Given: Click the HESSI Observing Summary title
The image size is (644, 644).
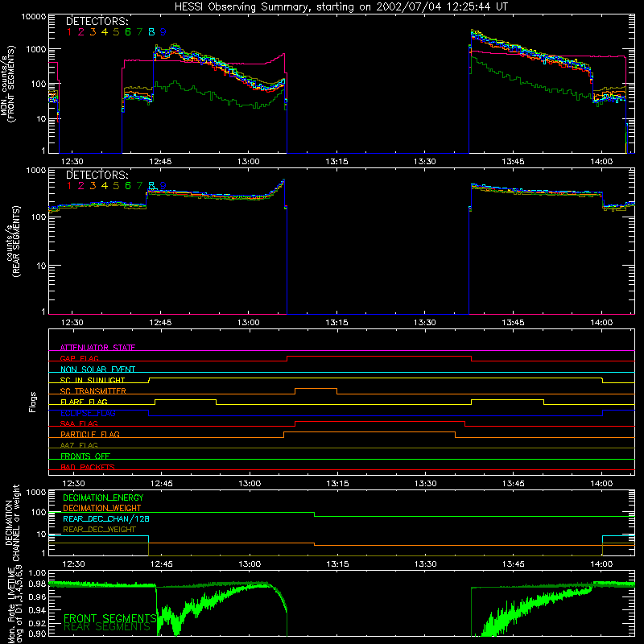Looking at the screenshot, I should tap(341, 6).
